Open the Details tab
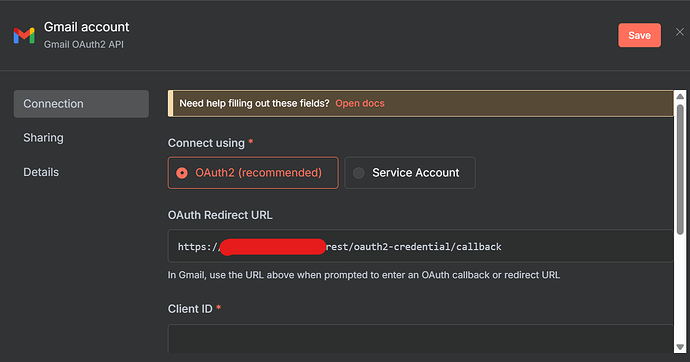 click(x=41, y=172)
